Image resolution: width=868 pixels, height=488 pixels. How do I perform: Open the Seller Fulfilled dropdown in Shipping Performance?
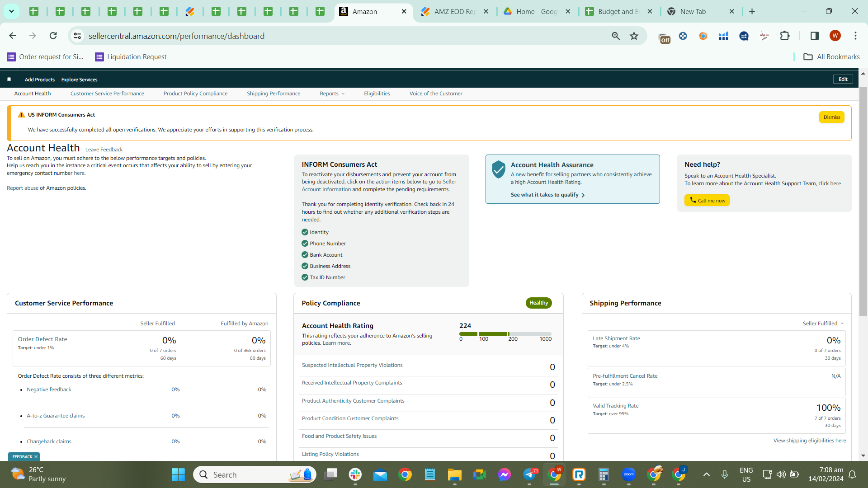point(823,324)
